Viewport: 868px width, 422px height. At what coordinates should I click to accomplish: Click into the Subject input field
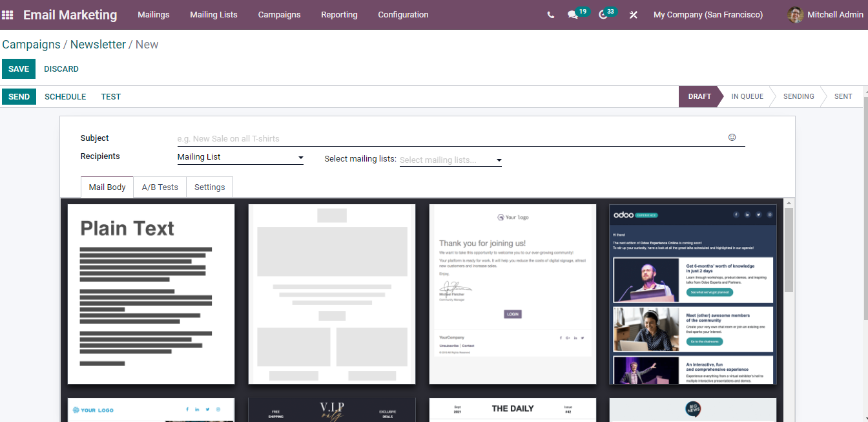tap(446, 138)
